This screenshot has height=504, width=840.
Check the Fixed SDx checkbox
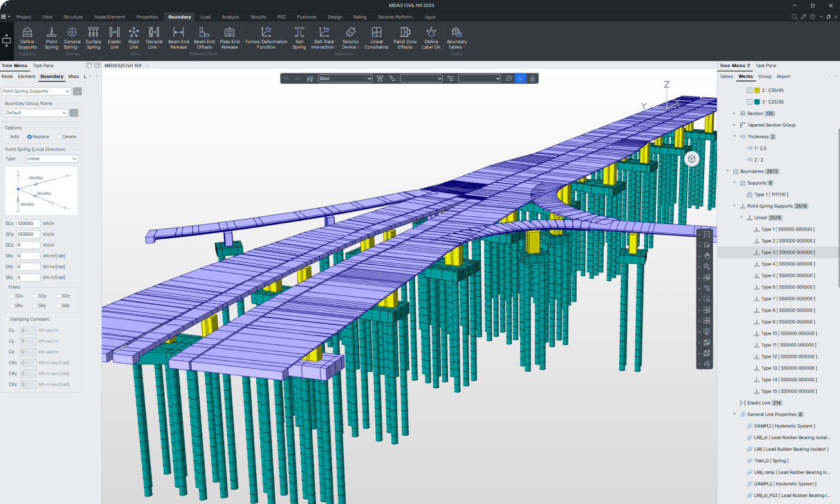tap(12, 296)
